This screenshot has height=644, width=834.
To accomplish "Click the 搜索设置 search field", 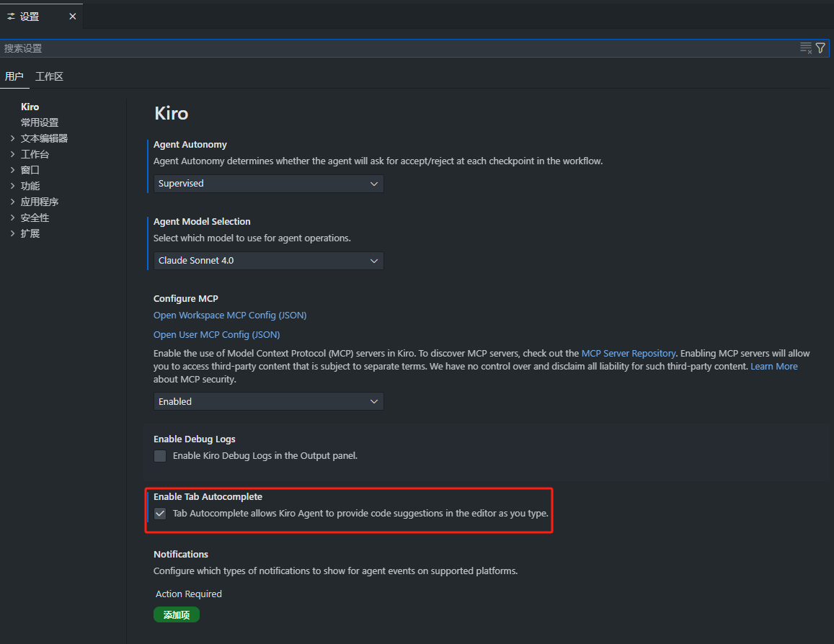I will click(399, 48).
